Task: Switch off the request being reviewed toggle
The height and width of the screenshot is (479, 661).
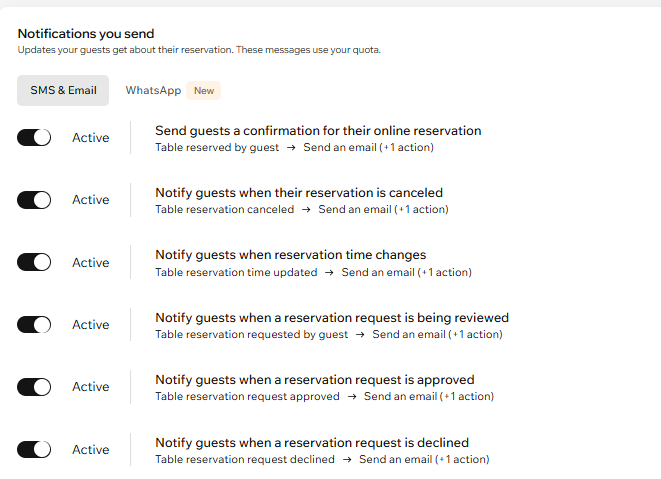Action: tap(34, 325)
